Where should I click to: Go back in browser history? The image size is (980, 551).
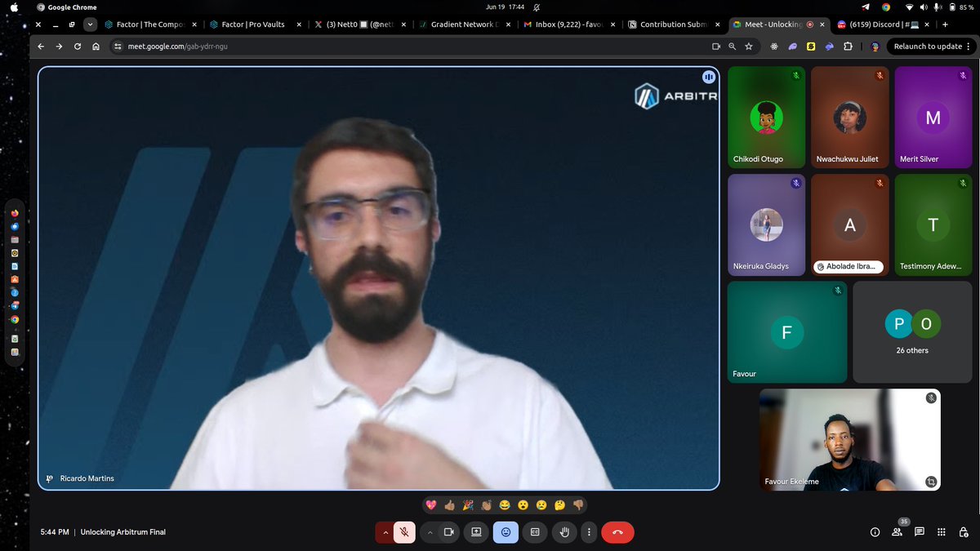pyautogui.click(x=41, y=47)
